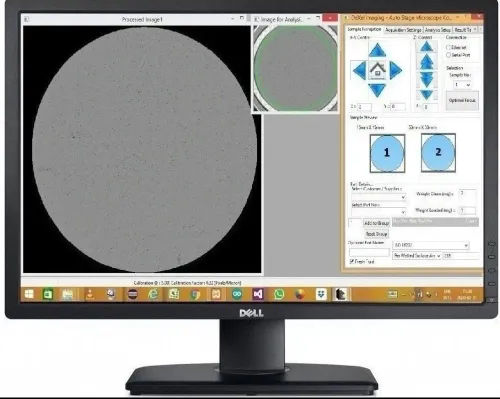This screenshot has width=500, height=399.
Task: Open the Sample No dropdown
Action: tap(463, 85)
